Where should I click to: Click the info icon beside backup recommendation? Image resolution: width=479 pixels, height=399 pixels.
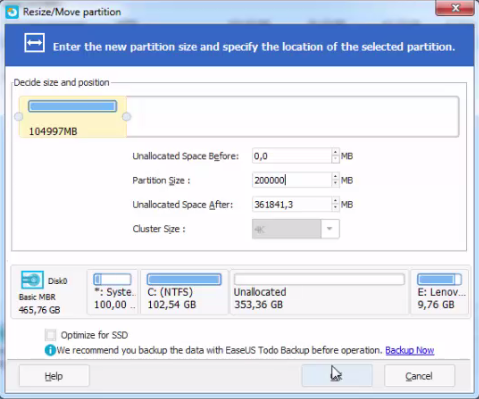(x=50, y=350)
